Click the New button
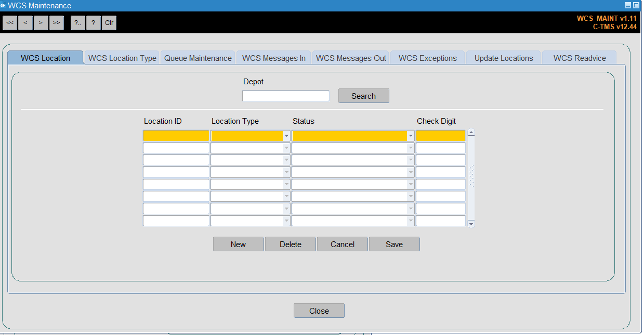The width and height of the screenshot is (644, 335). tap(238, 244)
